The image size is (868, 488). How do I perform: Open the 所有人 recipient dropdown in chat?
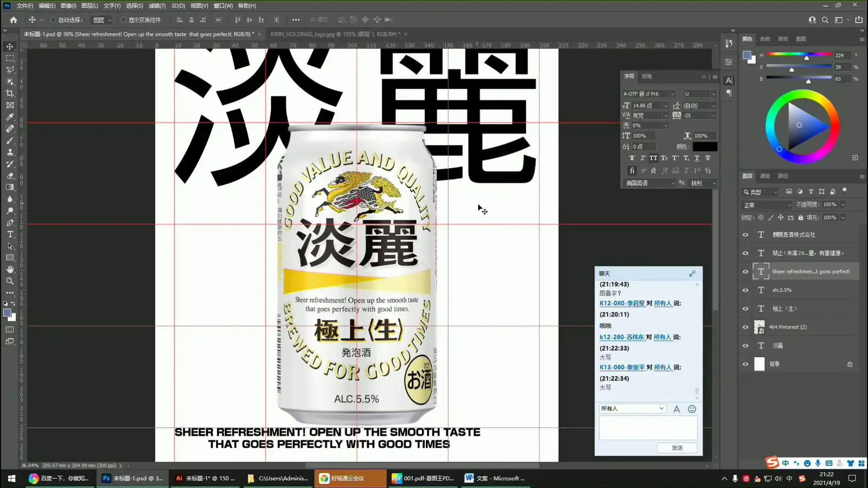pos(632,408)
